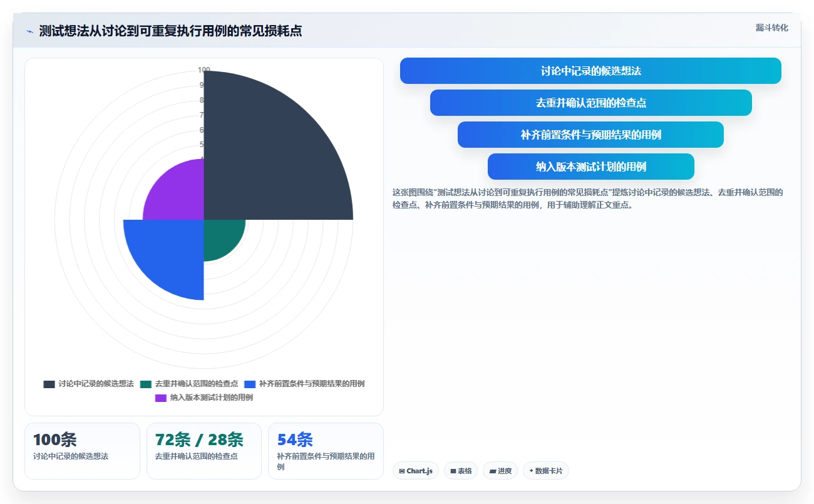Screen dimensions: 814x504
Task: Toggle green legend swatch 去重并确认范围的检查点
Action: (x=146, y=384)
